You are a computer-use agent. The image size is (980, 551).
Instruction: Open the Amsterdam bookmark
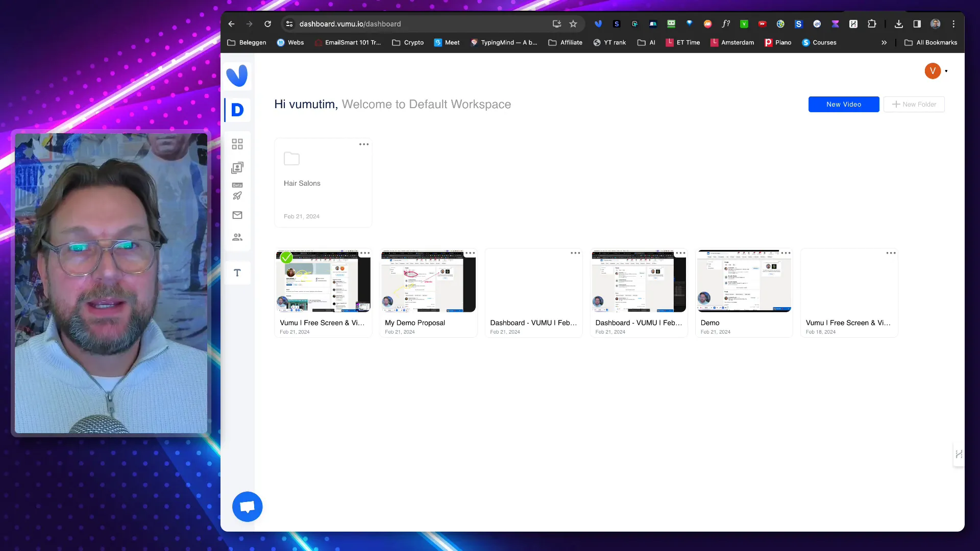point(732,43)
